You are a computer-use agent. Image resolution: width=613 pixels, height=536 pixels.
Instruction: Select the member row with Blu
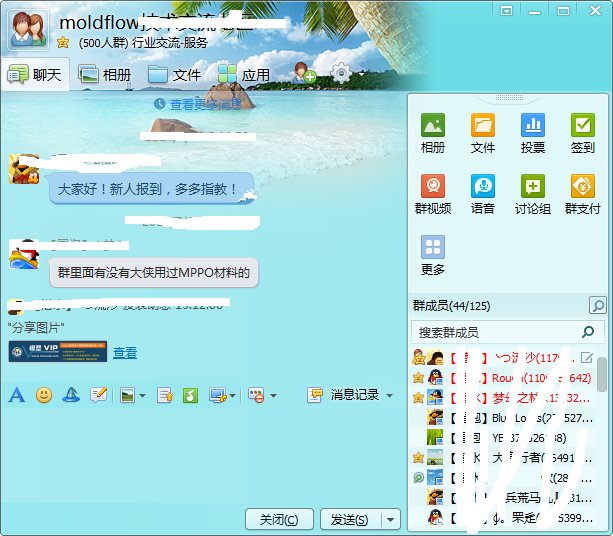(x=504, y=418)
